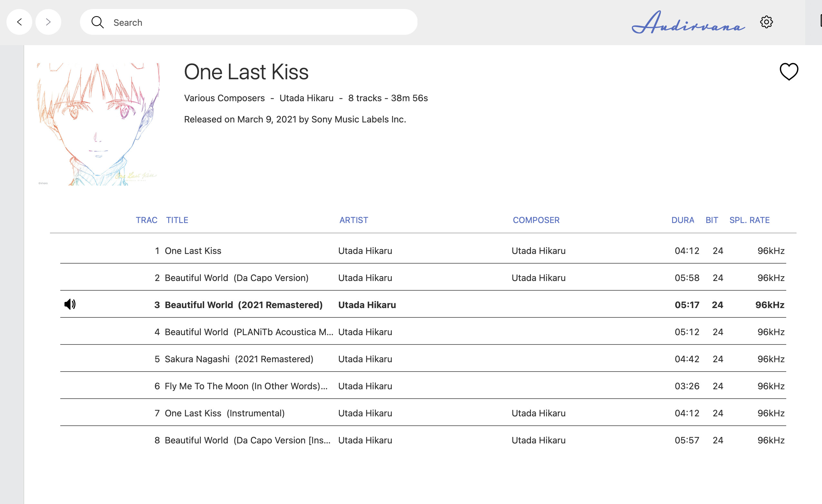Click the forward navigation arrow
The image size is (822, 504).
pyautogui.click(x=48, y=22)
